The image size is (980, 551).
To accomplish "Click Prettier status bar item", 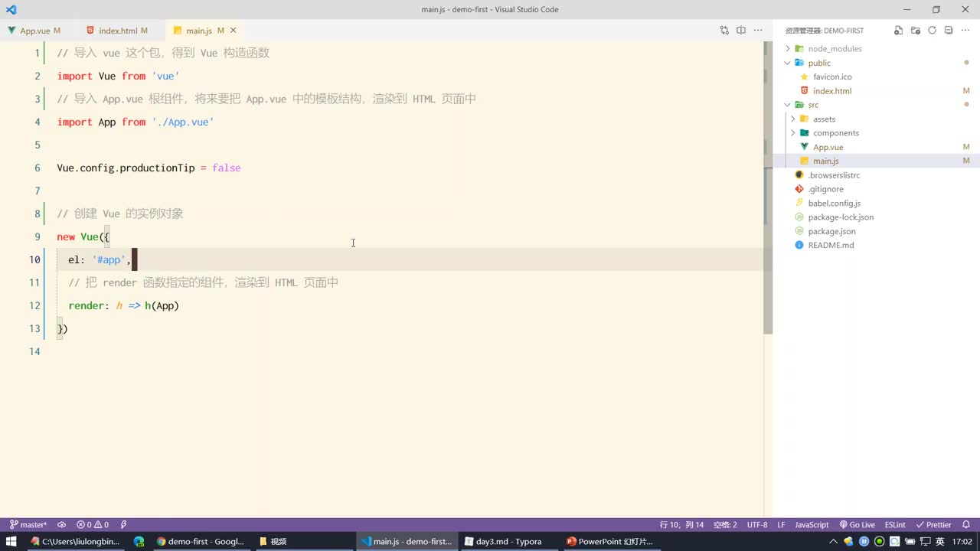I will click(x=934, y=525).
